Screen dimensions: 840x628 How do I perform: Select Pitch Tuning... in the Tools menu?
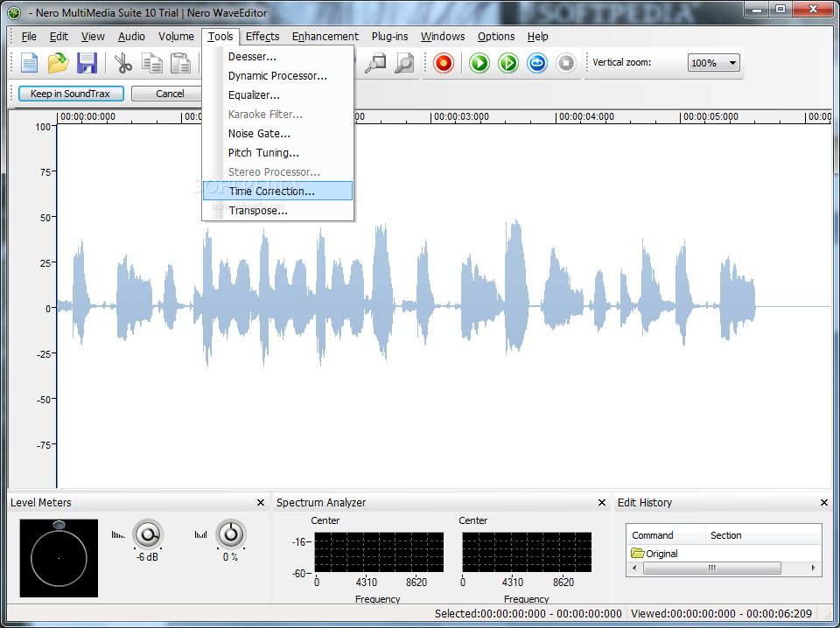pyautogui.click(x=277, y=153)
